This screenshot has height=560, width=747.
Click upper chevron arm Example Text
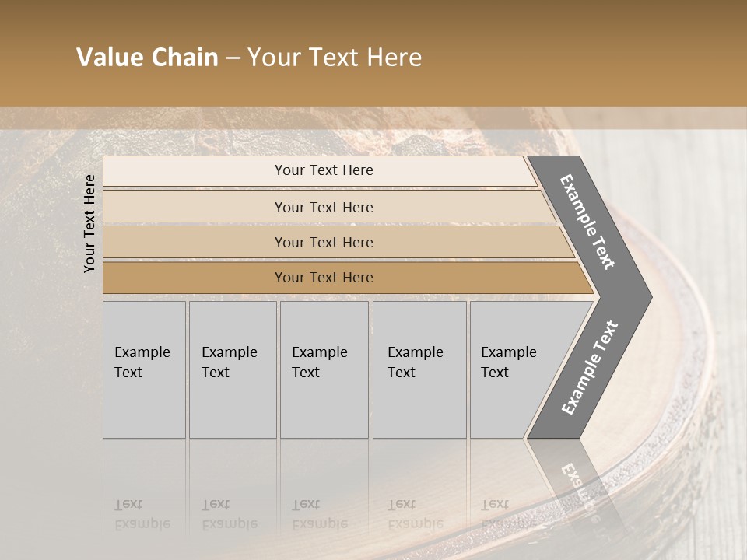click(x=589, y=222)
